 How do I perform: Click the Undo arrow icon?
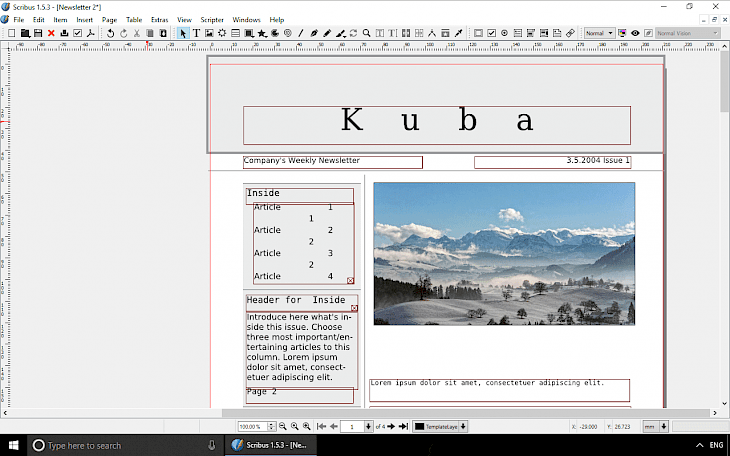[110, 33]
